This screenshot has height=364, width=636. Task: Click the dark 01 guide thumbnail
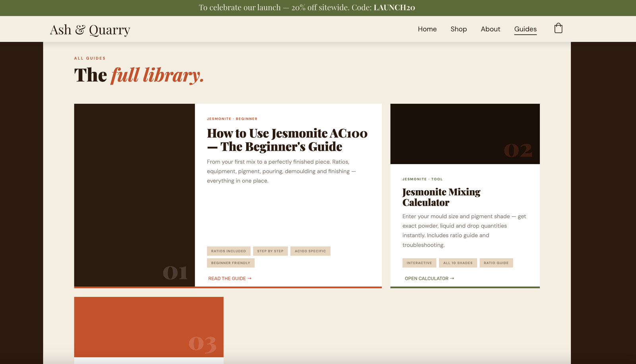tap(134, 195)
